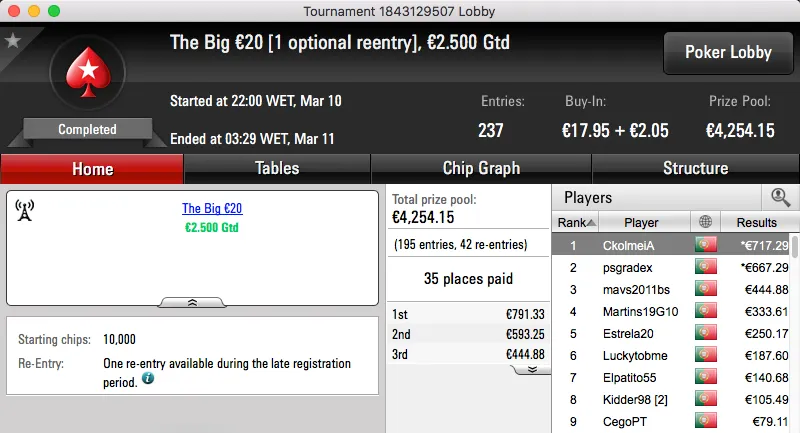This screenshot has height=433, width=800.
Task: Click CkolmeiA's Portugal flag icon
Action: [x=706, y=245]
